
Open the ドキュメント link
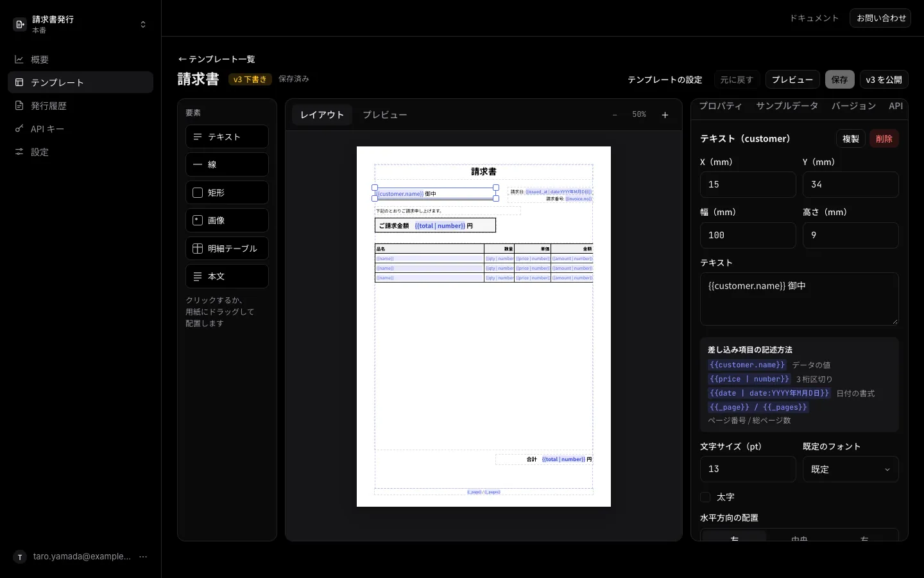(814, 18)
